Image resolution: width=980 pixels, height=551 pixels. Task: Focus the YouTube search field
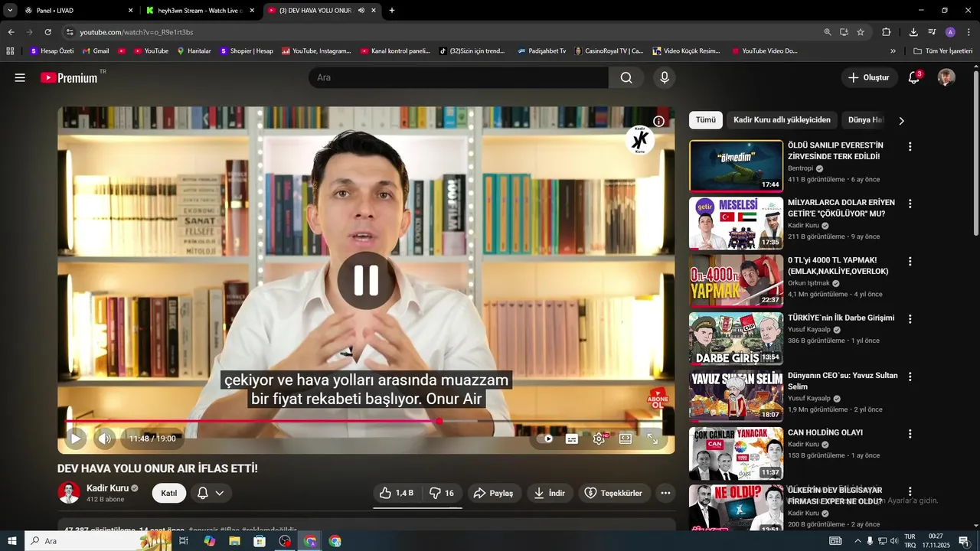tap(458, 77)
